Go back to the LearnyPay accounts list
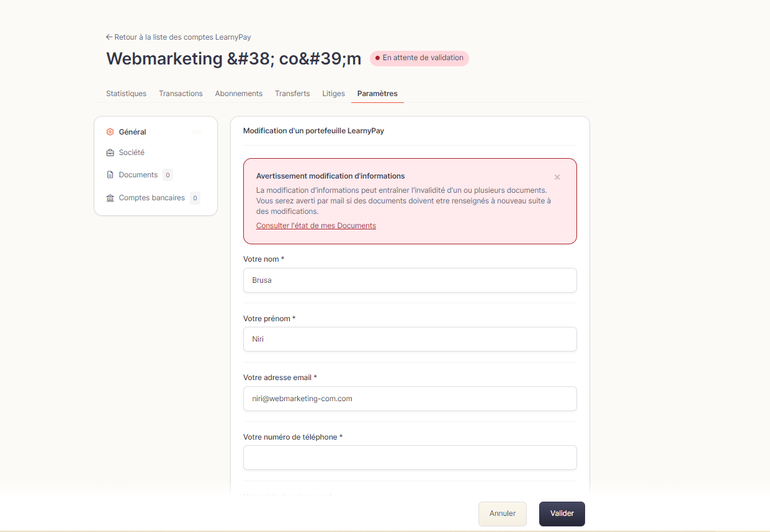Image resolution: width=770 pixels, height=532 pixels. tap(178, 37)
